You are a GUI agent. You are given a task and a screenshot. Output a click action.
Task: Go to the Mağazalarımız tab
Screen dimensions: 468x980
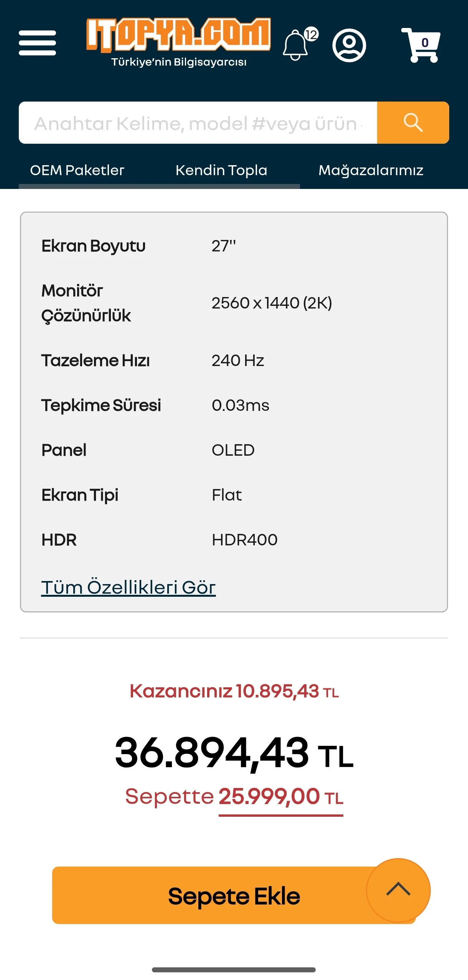371,170
